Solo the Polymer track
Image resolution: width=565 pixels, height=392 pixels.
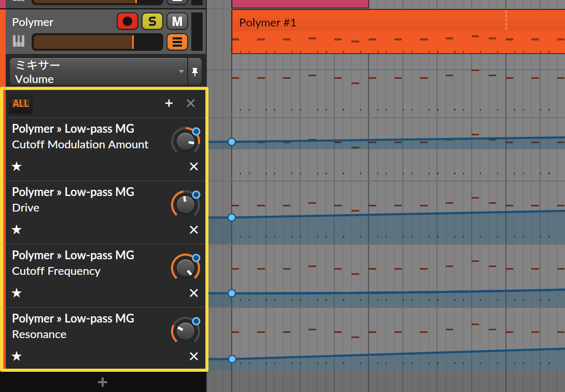pos(152,22)
